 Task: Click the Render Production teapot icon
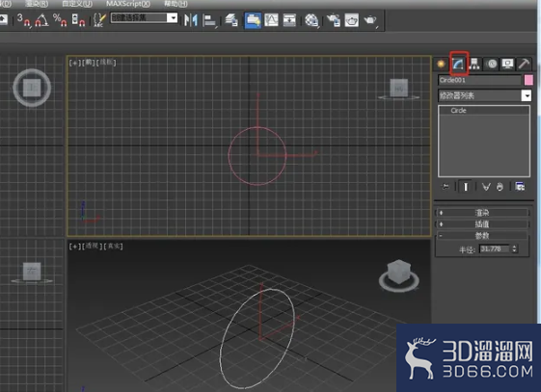[x=370, y=20]
